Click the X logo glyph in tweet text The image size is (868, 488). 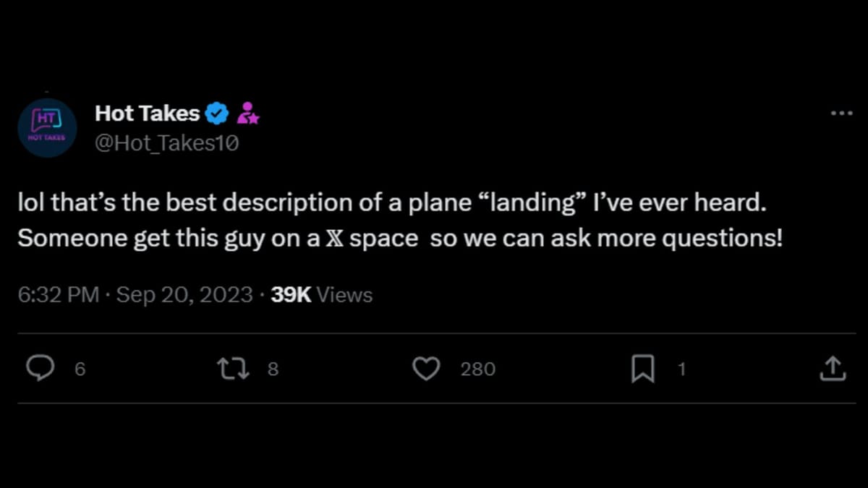coord(334,239)
